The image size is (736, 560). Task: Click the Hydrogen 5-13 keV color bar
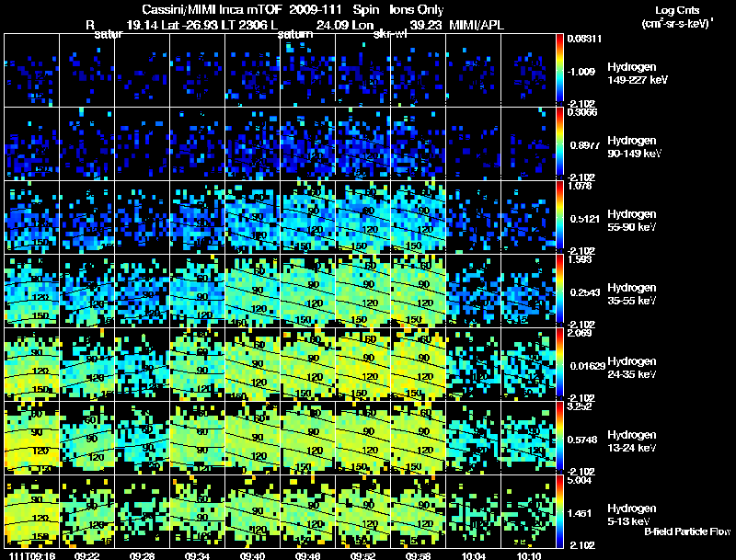click(559, 511)
